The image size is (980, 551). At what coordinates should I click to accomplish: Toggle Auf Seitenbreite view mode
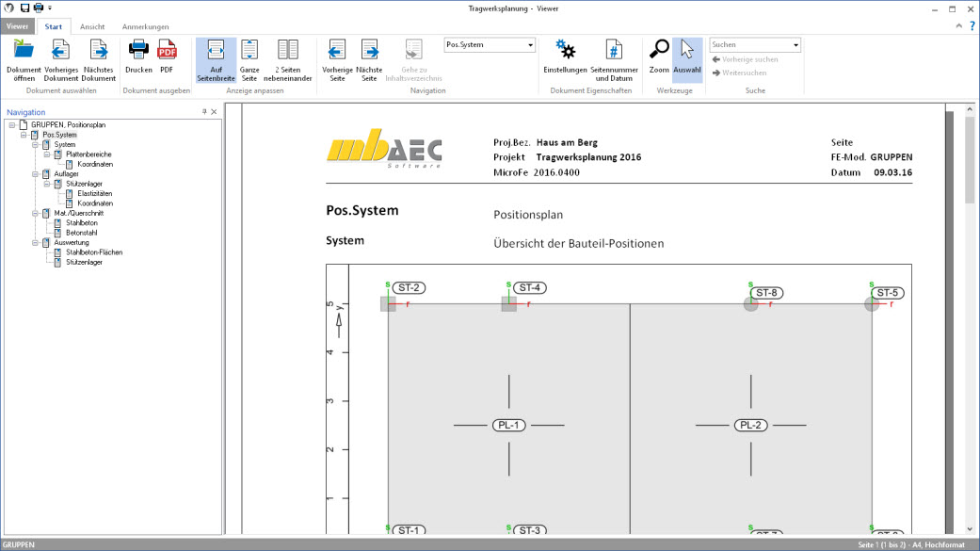(x=216, y=60)
